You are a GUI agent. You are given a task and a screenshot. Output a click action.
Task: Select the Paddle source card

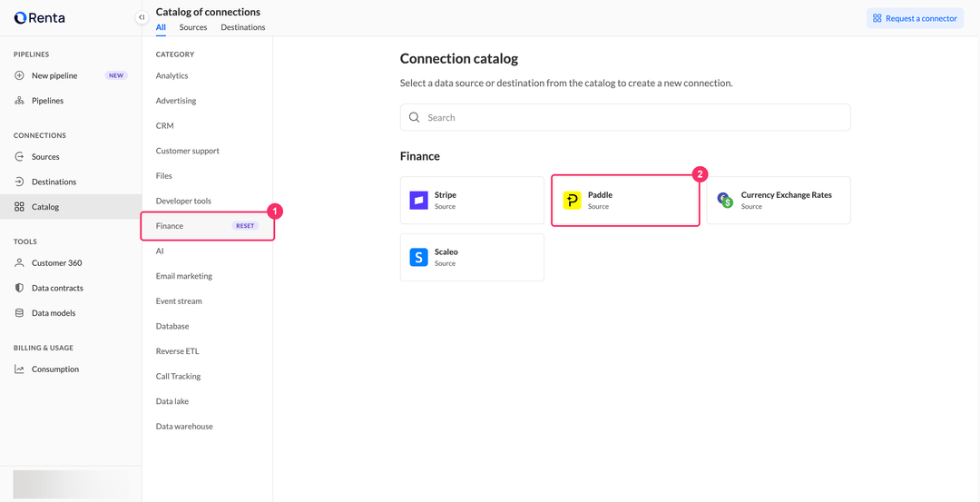click(625, 200)
